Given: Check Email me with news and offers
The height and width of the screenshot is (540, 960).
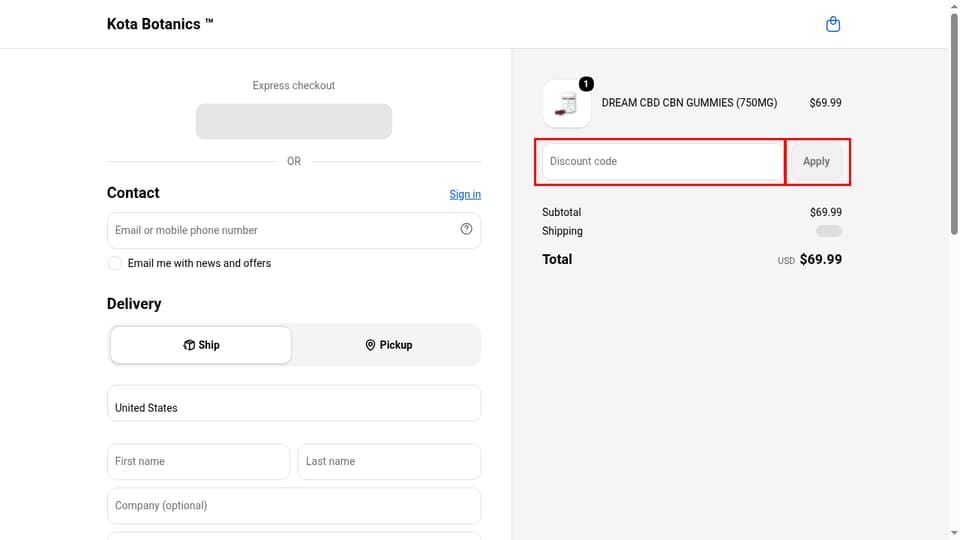Looking at the screenshot, I should coord(114,263).
